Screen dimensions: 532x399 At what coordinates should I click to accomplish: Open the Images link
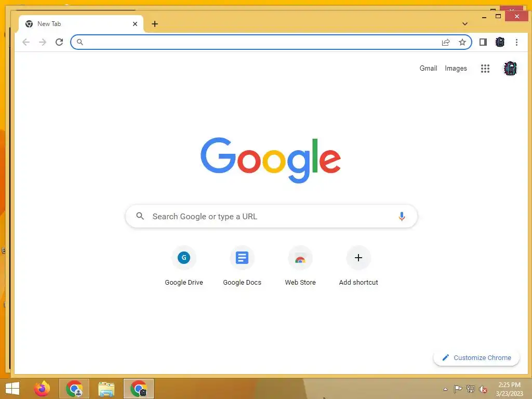click(456, 68)
